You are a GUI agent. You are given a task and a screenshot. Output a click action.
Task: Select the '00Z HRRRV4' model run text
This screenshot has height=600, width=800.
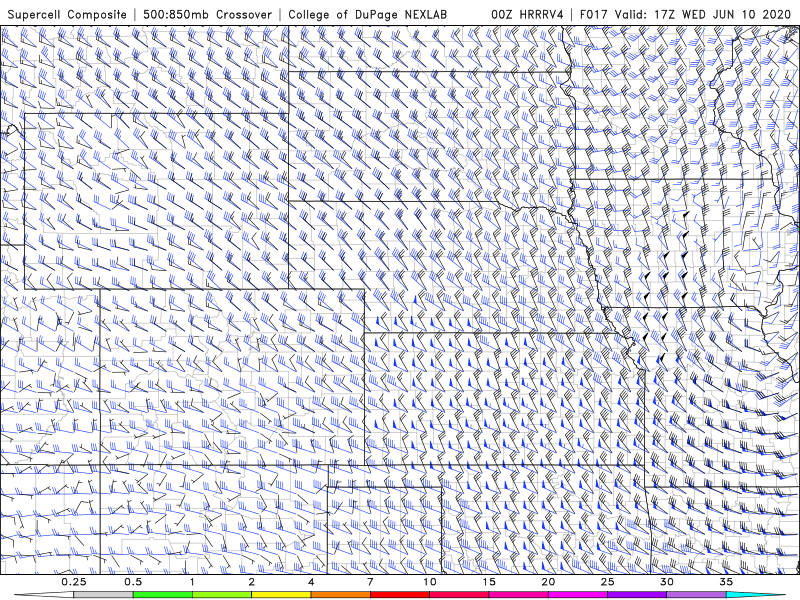pyautogui.click(x=527, y=15)
